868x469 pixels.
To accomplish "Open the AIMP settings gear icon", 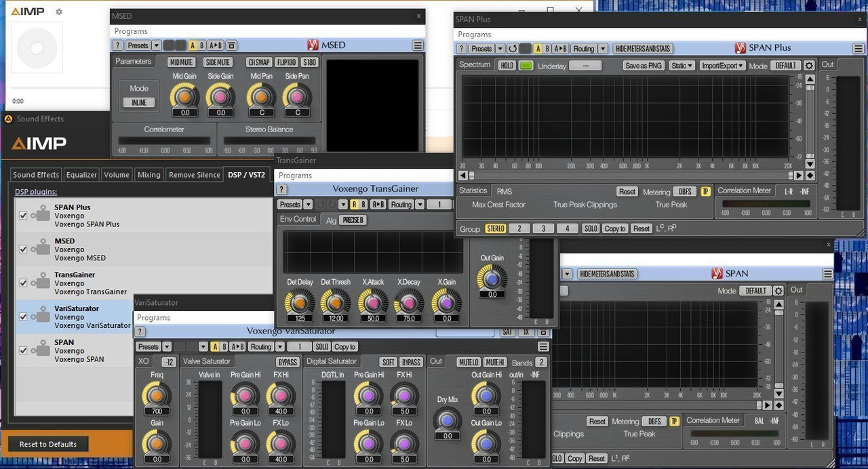I will coord(59,12).
